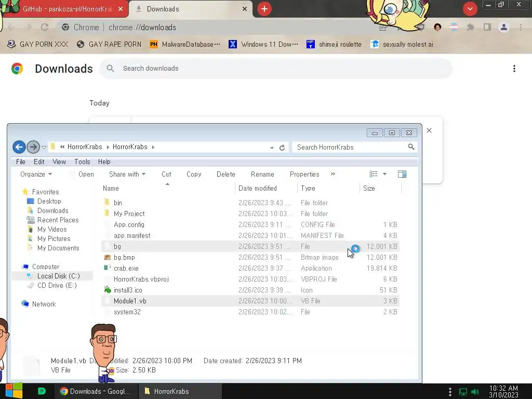Open My Videos in the navigation pane

(52, 229)
